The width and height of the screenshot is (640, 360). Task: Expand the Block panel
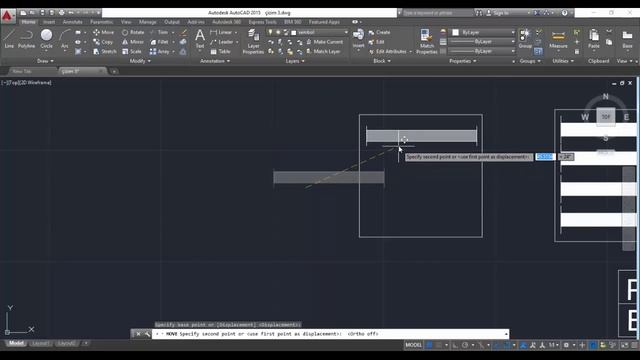click(382, 61)
